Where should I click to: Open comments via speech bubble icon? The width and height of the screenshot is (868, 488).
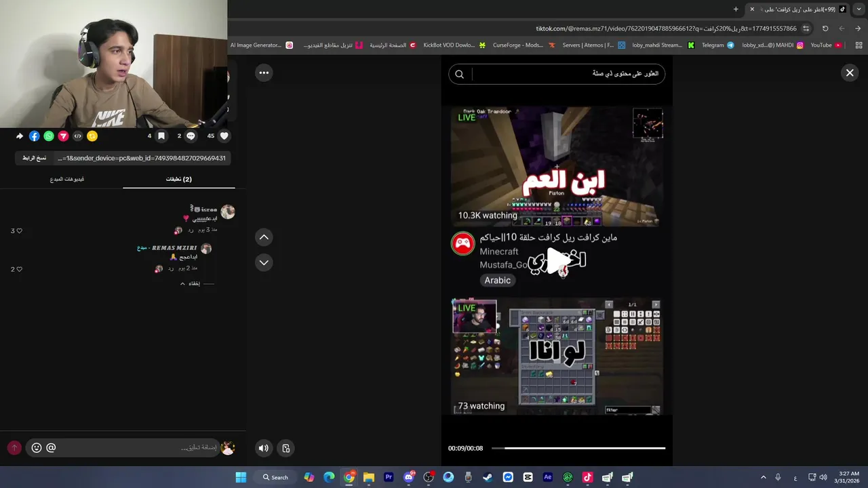pyautogui.click(x=191, y=136)
